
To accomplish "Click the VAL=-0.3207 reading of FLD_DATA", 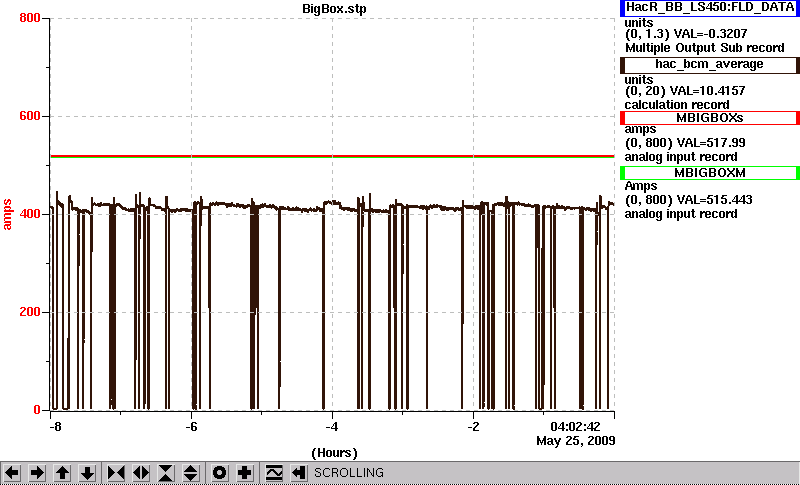I will (711, 34).
